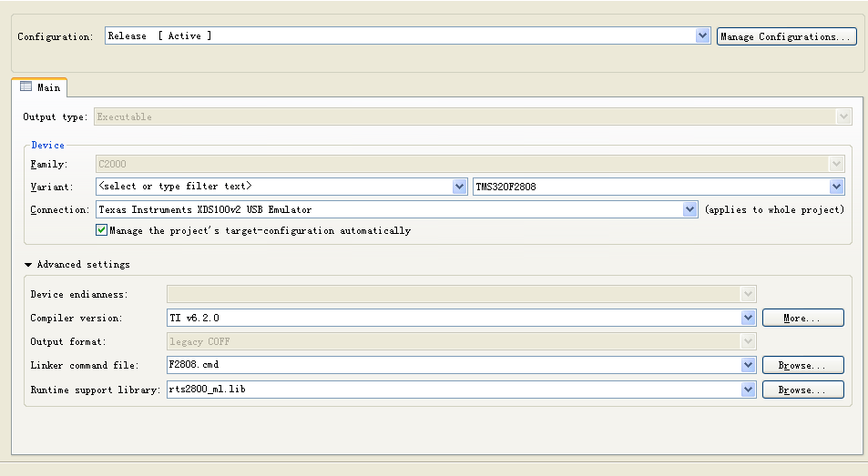Click Manage Configurations button
Screen dimensions: 868x476
(x=786, y=36)
